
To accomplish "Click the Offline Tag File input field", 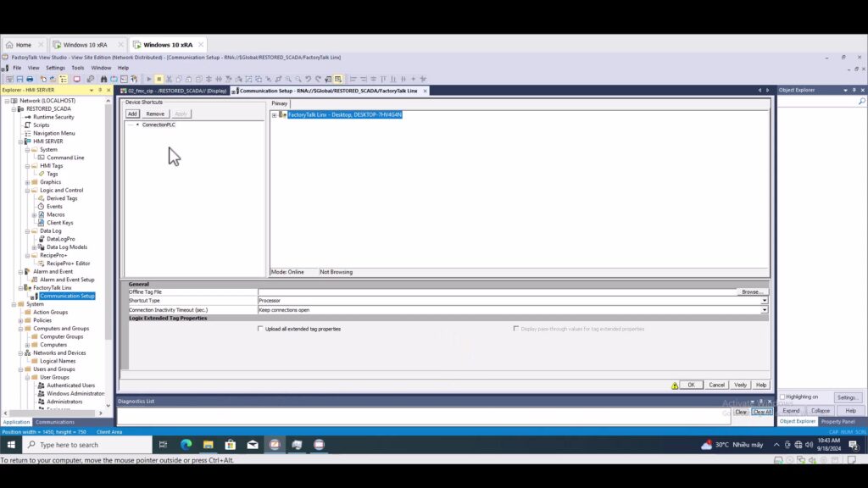I will [496, 291].
